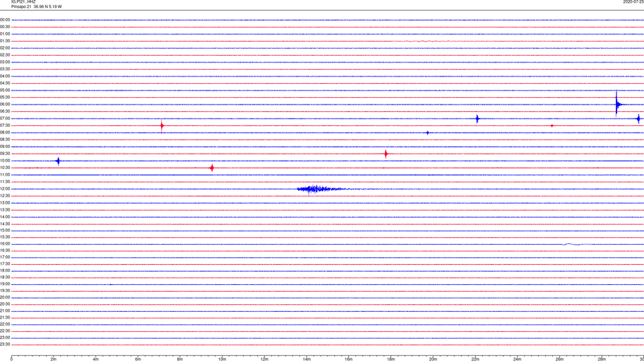This screenshot has width=644, height=362.
Task: Select the 09:00 row label
Action: coord(5,147)
